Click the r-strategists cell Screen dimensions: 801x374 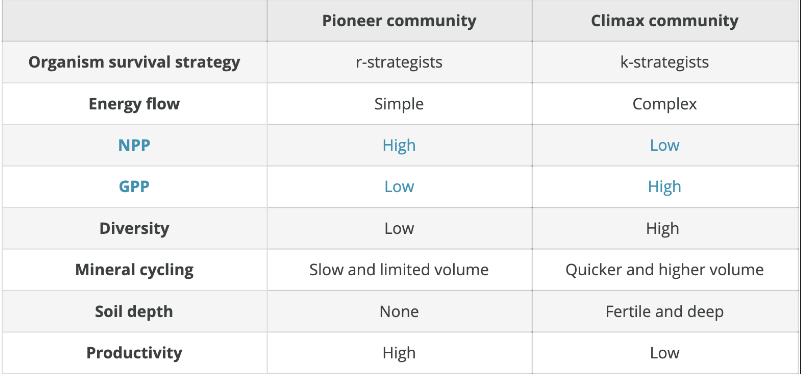pyautogui.click(x=399, y=62)
